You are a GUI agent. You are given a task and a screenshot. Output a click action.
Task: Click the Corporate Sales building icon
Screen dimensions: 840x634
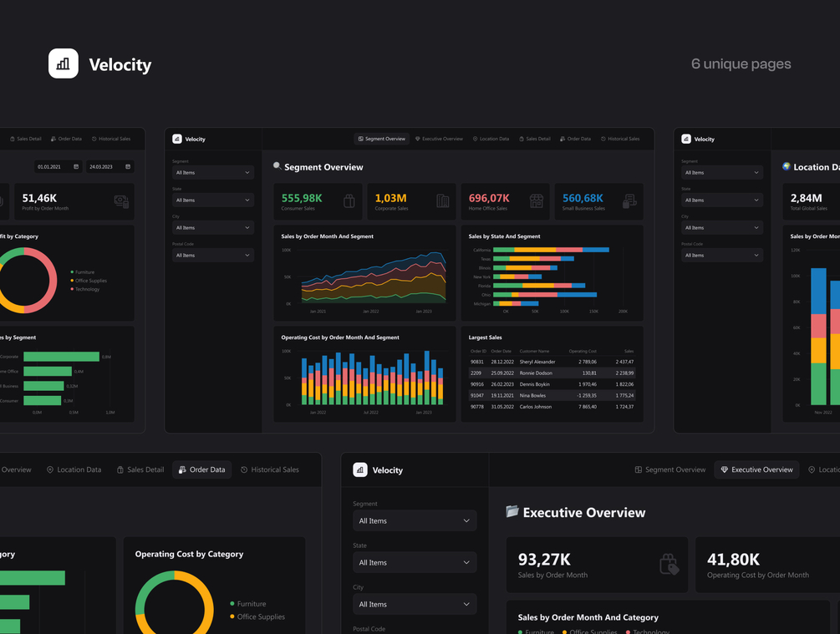coord(442,200)
